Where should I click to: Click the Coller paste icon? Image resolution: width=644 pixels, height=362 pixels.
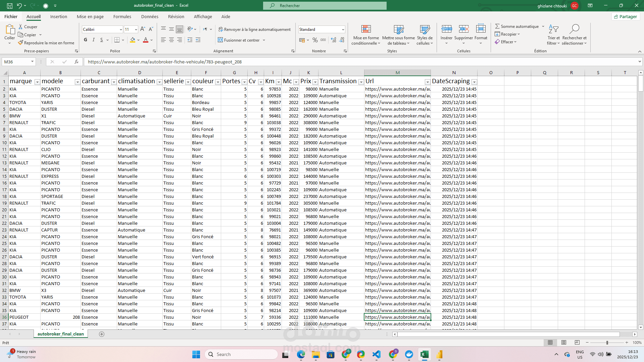[10, 30]
